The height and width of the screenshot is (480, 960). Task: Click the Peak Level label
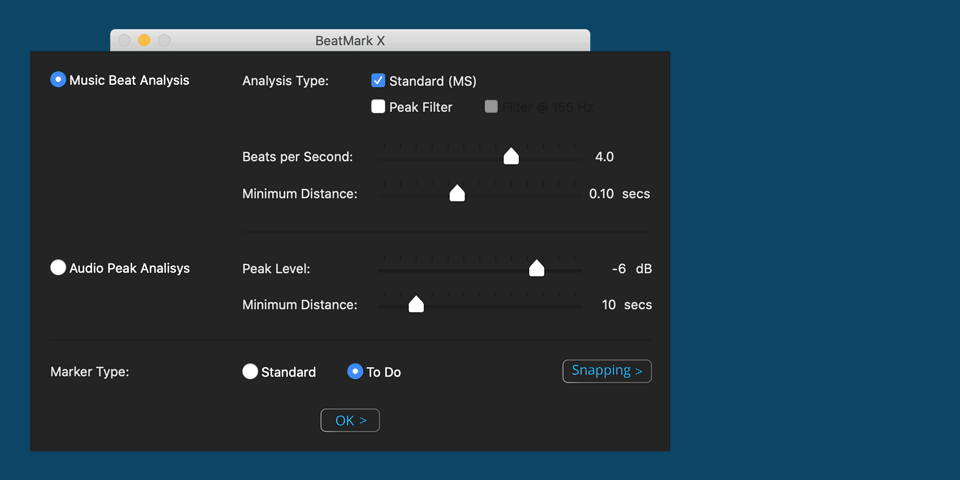point(276,268)
